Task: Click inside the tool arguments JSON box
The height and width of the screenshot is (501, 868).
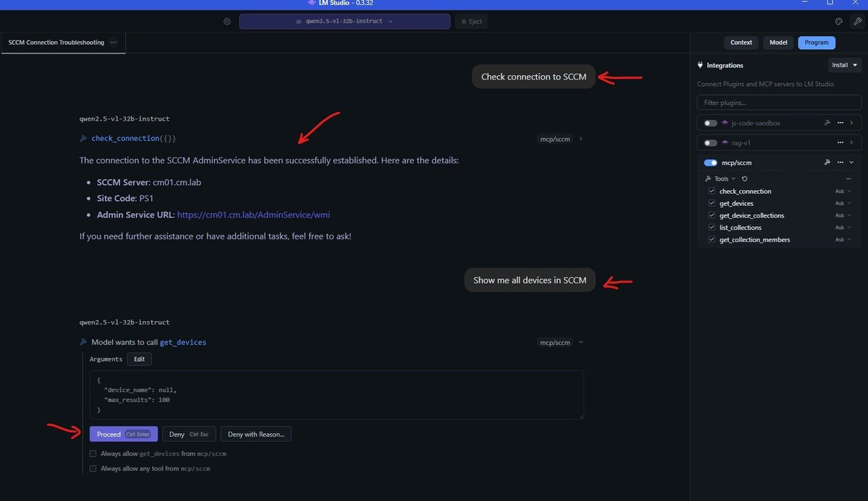Action: (x=336, y=395)
